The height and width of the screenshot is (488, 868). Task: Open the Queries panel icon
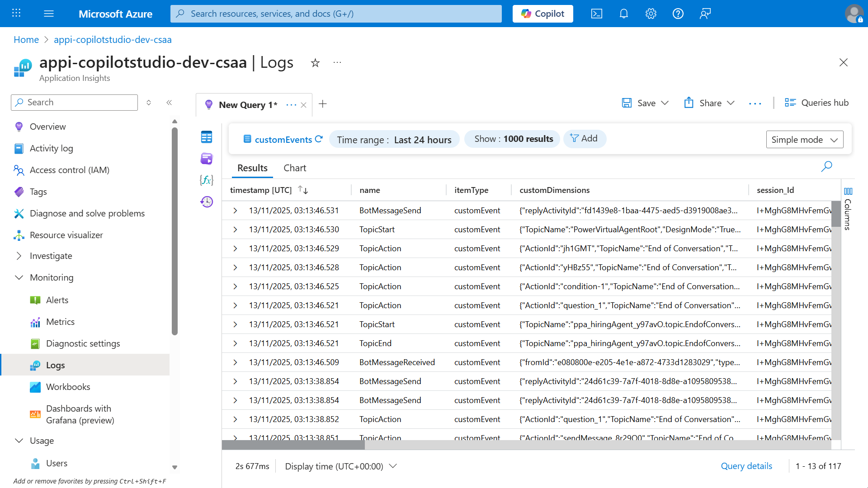pyautogui.click(x=207, y=159)
